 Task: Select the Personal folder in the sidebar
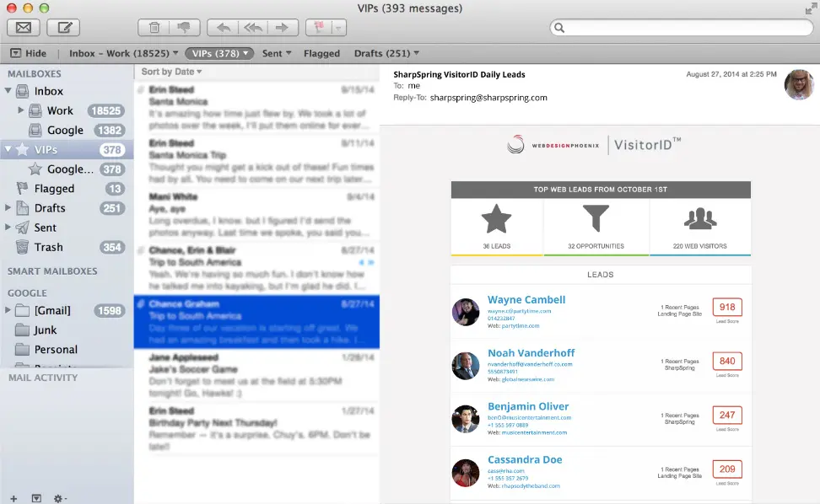(x=67, y=350)
